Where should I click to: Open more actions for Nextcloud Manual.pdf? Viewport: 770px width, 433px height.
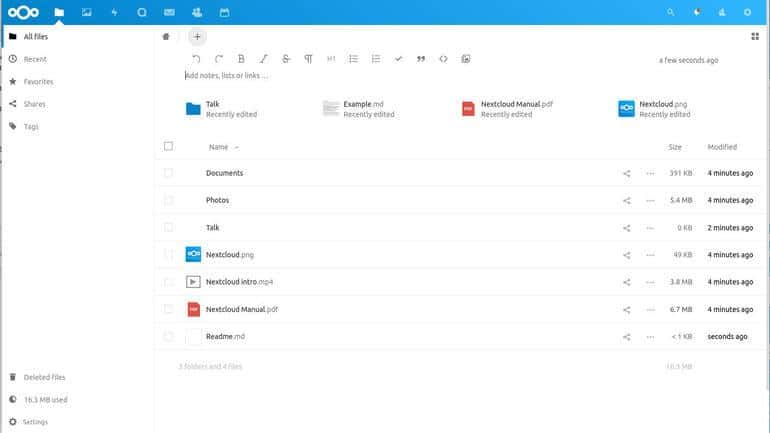click(650, 309)
